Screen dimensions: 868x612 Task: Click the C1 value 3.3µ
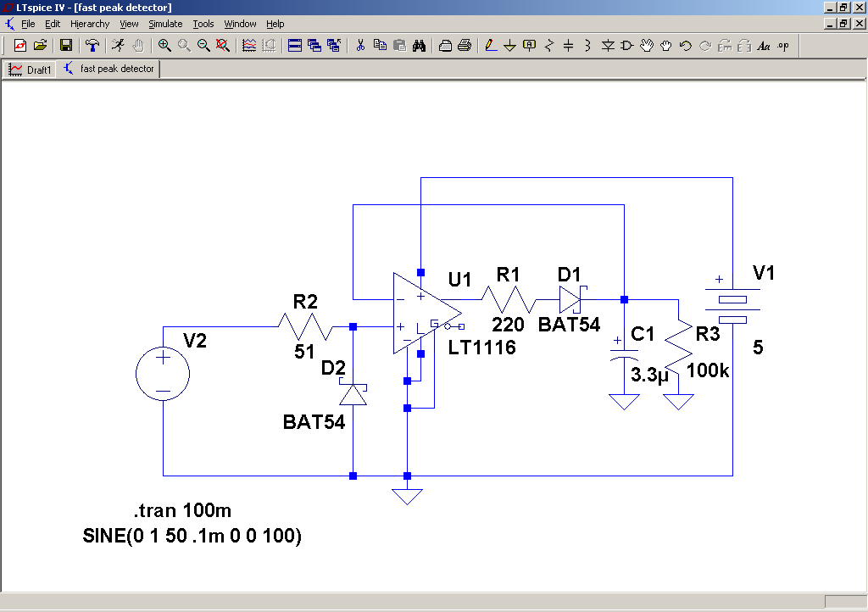coord(650,375)
